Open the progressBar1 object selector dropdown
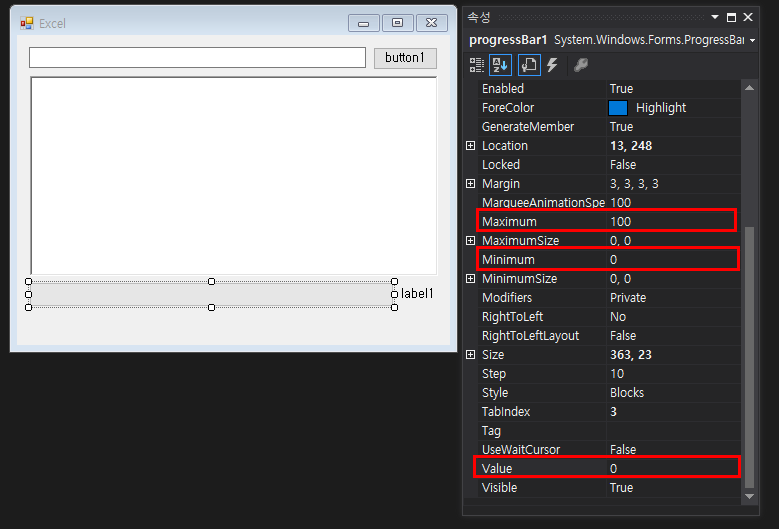The height and width of the screenshot is (529, 779). point(753,40)
